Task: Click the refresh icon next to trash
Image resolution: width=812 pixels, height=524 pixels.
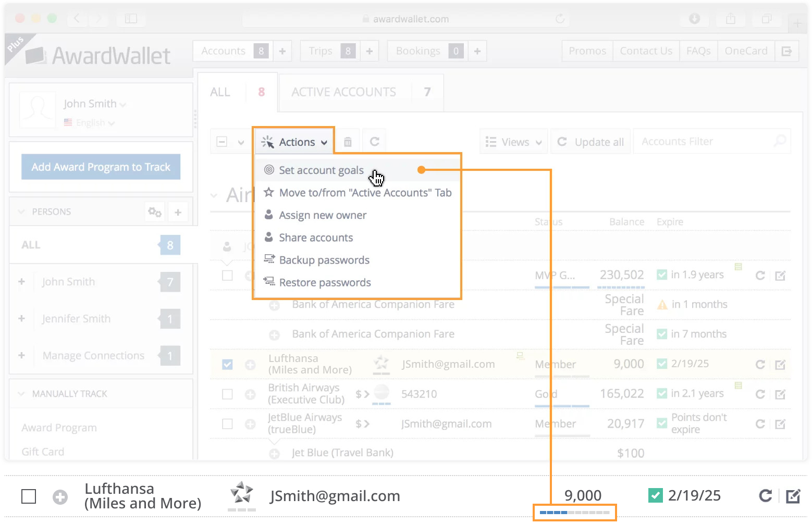Action: [374, 141]
